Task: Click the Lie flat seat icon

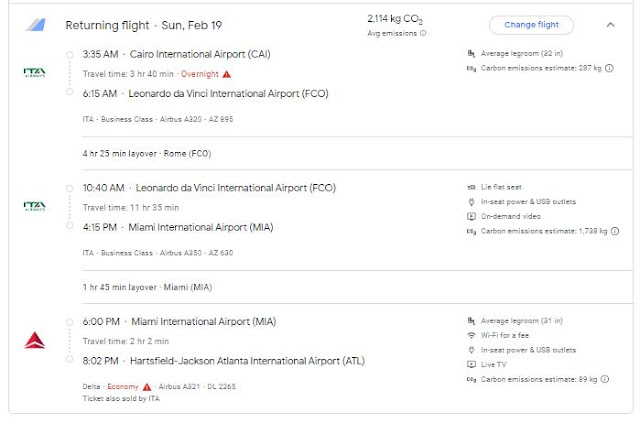Action: (x=471, y=187)
